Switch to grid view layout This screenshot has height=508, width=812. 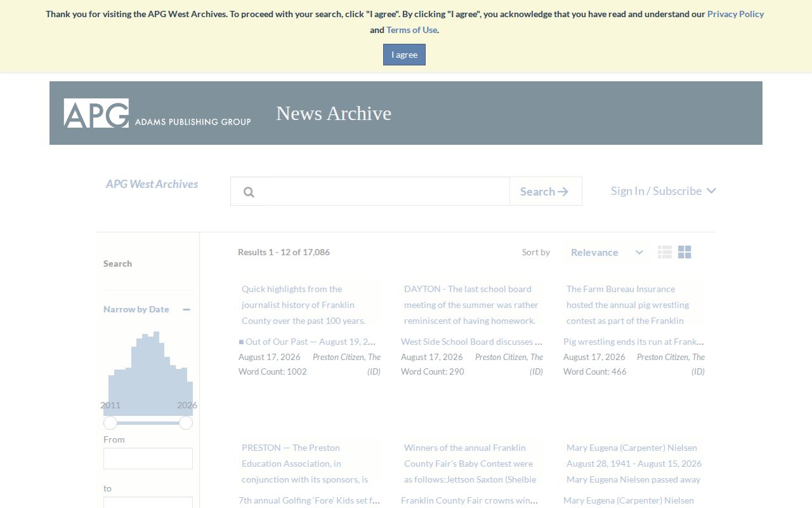pyautogui.click(x=684, y=252)
